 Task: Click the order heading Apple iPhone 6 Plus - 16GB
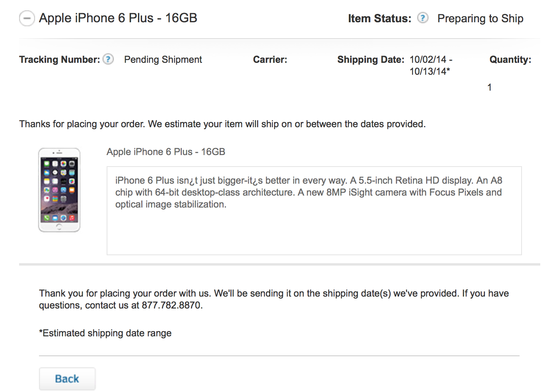tap(118, 18)
